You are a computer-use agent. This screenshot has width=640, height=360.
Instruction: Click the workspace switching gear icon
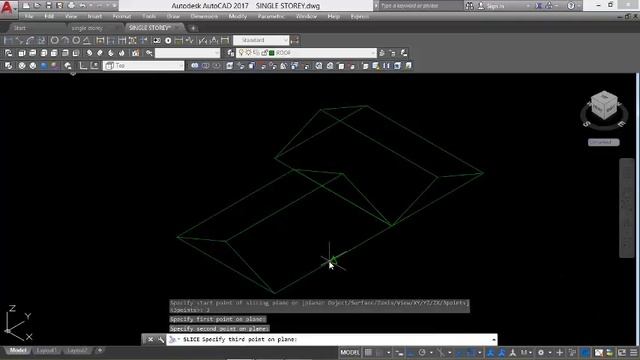click(x=541, y=352)
